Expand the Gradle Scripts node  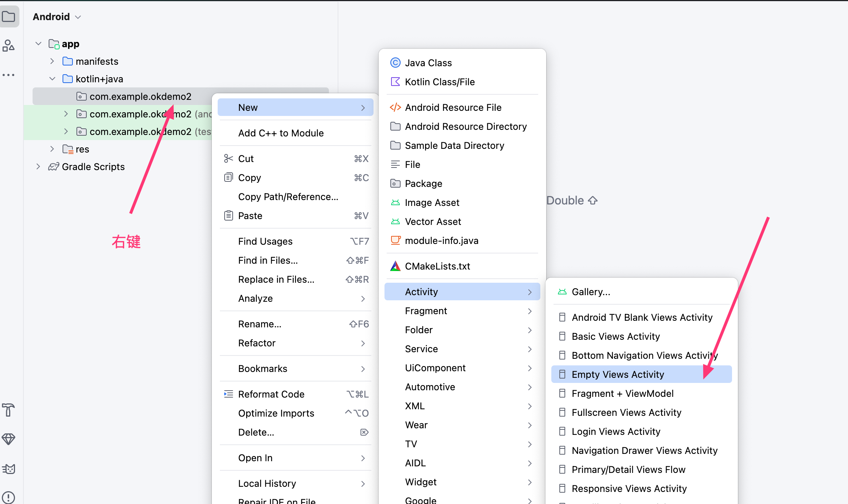coord(38,167)
